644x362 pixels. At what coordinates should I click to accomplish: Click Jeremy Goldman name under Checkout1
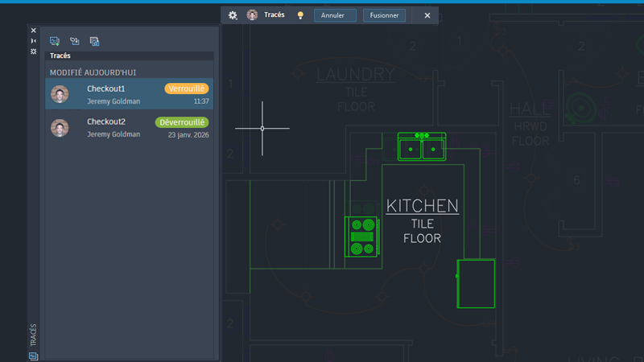click(x=114, y=101)
